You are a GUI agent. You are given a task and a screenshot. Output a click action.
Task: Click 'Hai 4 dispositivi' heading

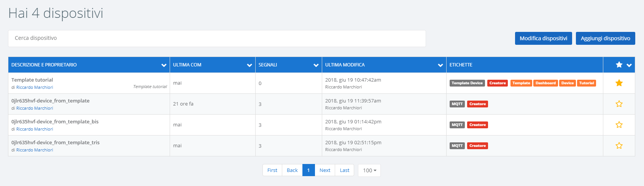point(56,13)
